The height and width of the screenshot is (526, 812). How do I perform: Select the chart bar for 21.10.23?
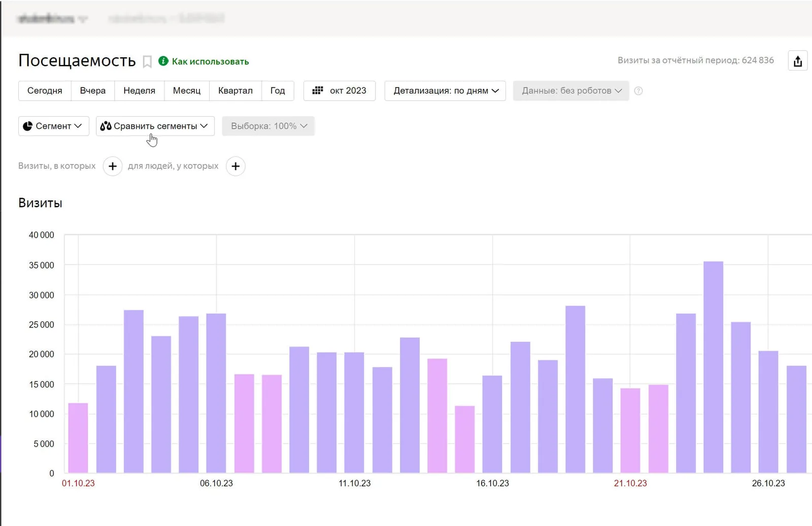pos(630,431)
